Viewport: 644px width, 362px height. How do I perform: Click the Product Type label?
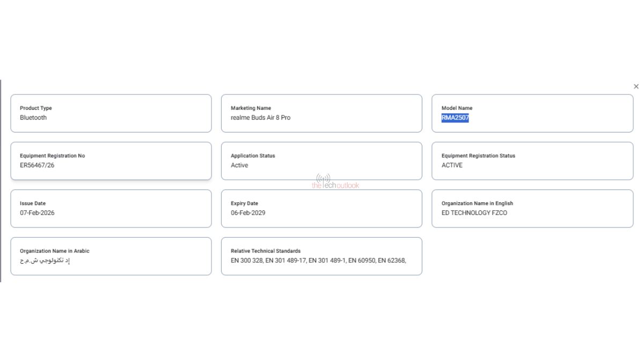36,108
